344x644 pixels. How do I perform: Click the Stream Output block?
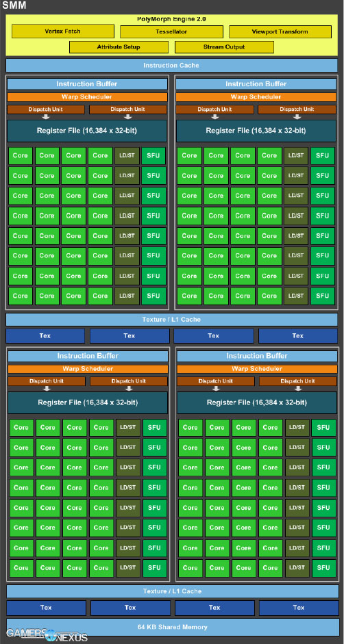[x=224, y=47]
